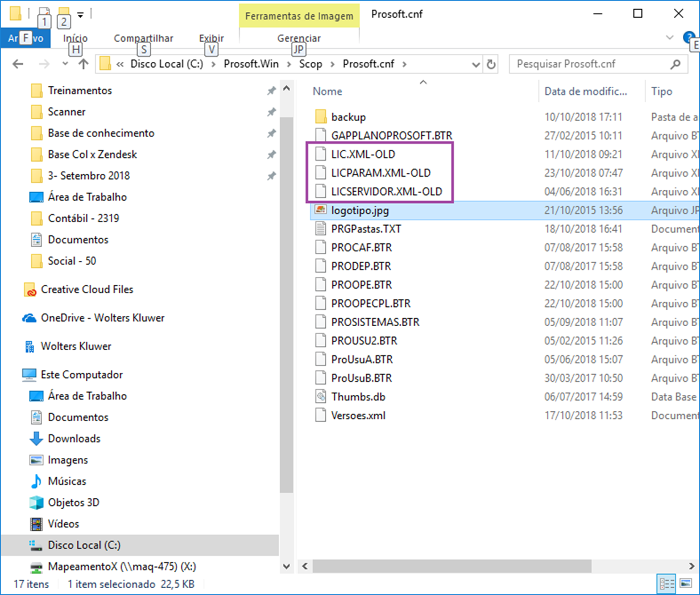Click the New folder icon in the quick access toolbar
The width and height of the screenshot is (700, 595).
pyautogui.click(x=64, y=13)
